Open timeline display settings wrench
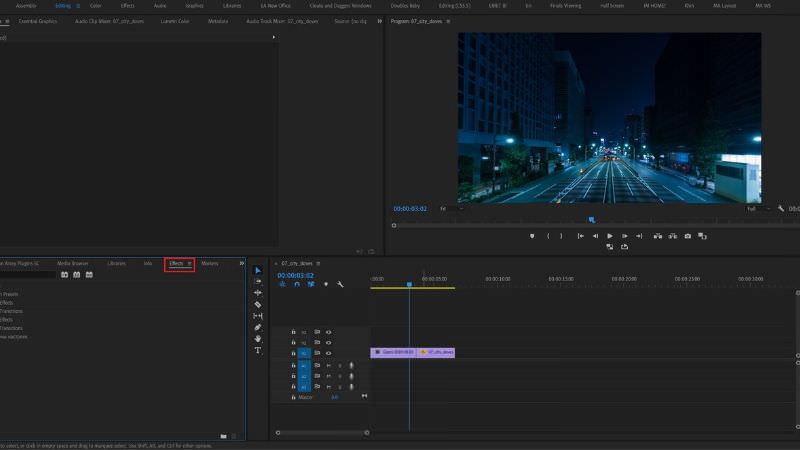Viewport: 800px width, 450px height. pos(340,284)
